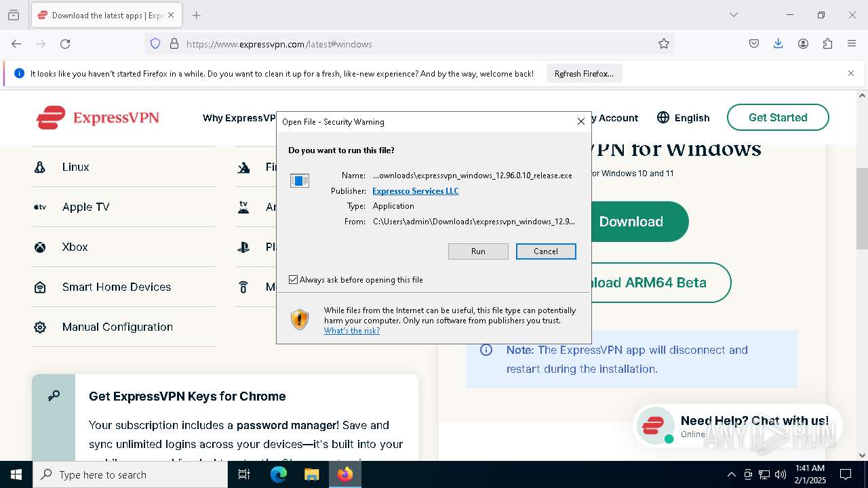Viewport: 868px width, 488px height.
Task: Open Firefox application hamburger menu
Action: 852,44
